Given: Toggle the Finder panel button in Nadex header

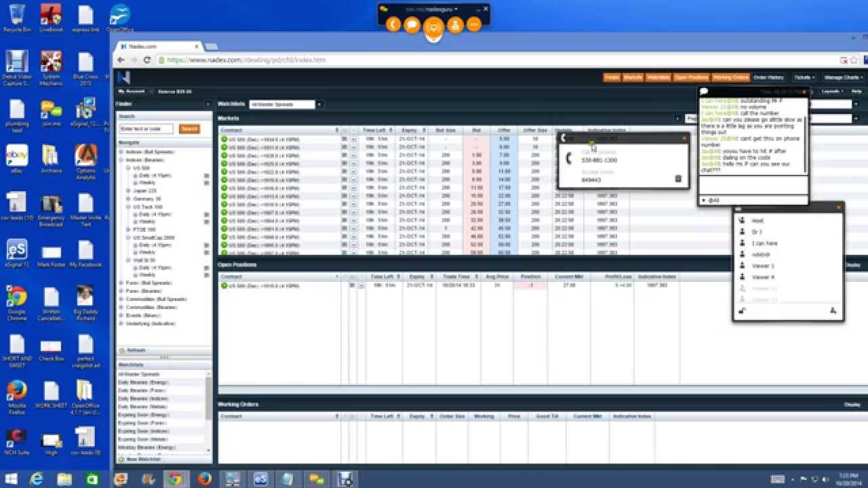Looking at the screenshot, I should (x=612, y=77).
